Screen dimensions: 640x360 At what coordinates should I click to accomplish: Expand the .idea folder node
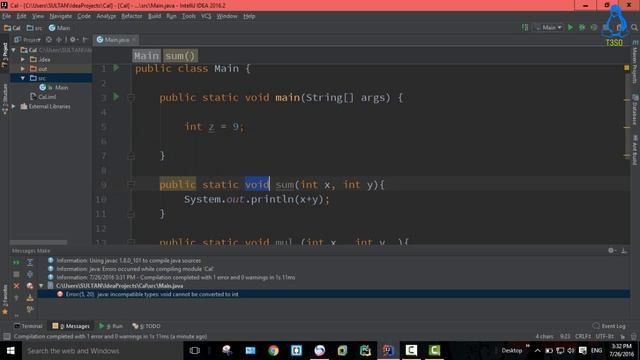pos(23,59)
